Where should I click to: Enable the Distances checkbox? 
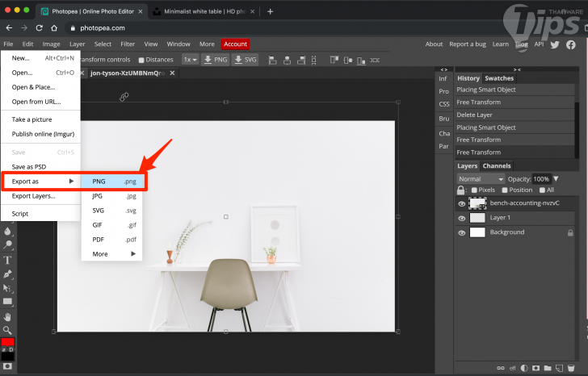(x=142, y=60)
